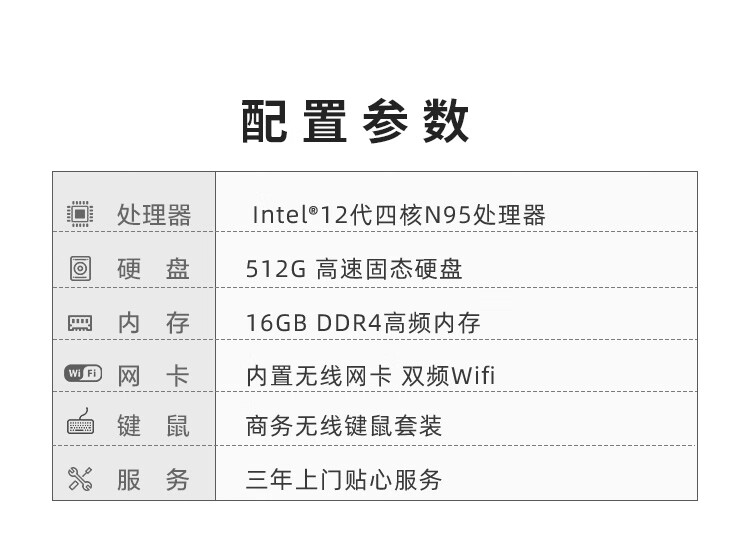Select the 配置参数 heading
The width and height of the screenshot is (750, 549).
(355, 123)
